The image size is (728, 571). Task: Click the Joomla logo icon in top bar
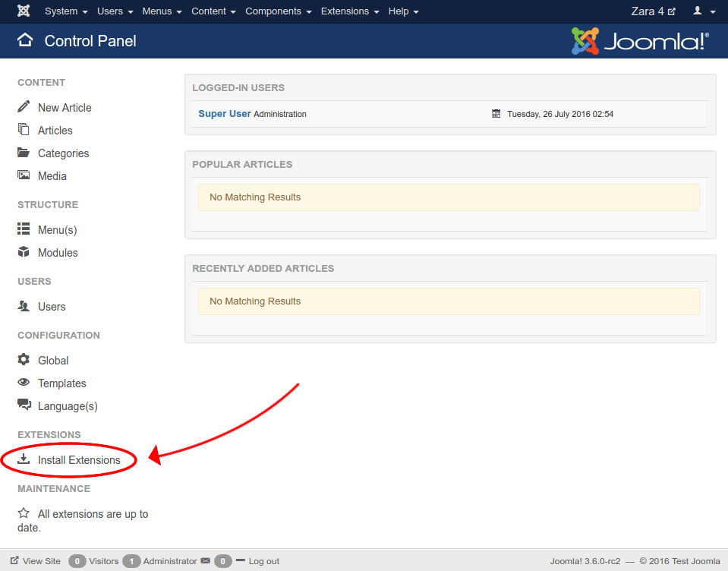tap(24, 11)
